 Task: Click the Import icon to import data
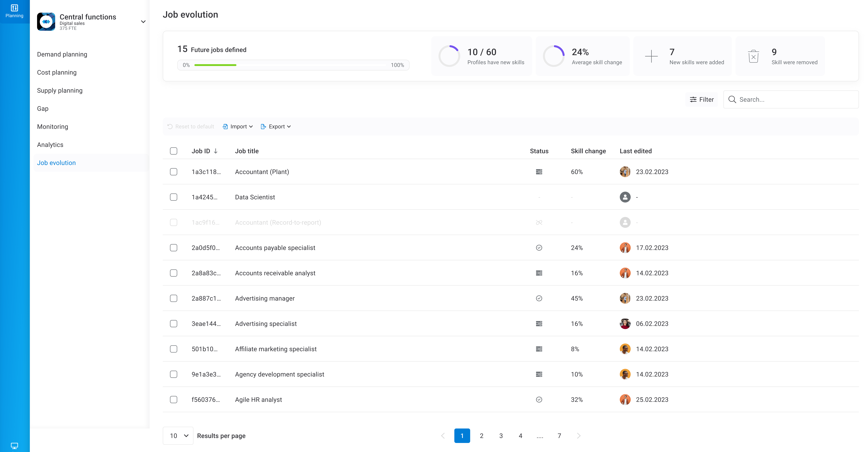pyautogui.click(x=225, y=126)
